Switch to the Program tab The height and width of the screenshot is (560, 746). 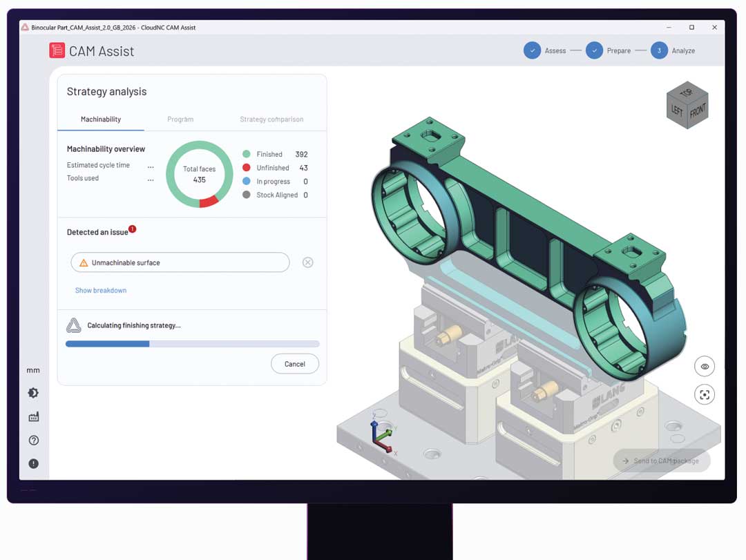[x=180, y=119]
